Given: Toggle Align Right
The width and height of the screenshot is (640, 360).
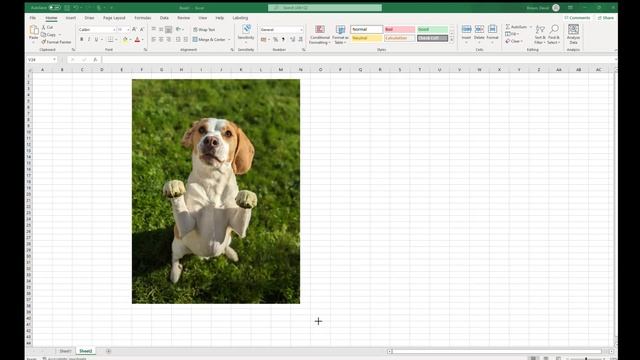Looking at the screenshot, I should click(168, 40).
